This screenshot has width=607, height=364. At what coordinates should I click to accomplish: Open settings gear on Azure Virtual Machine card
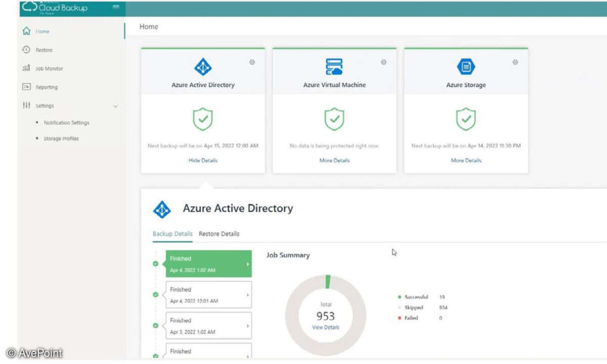384,62
